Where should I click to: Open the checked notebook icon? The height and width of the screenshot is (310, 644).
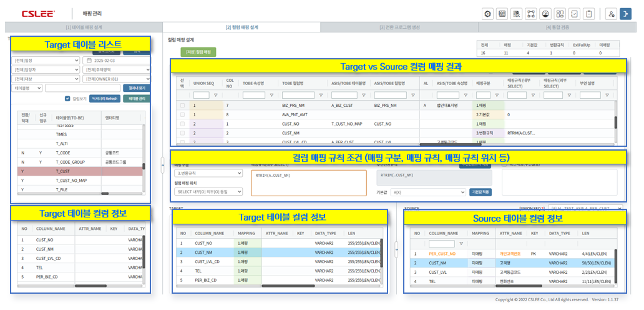(575, 14)
